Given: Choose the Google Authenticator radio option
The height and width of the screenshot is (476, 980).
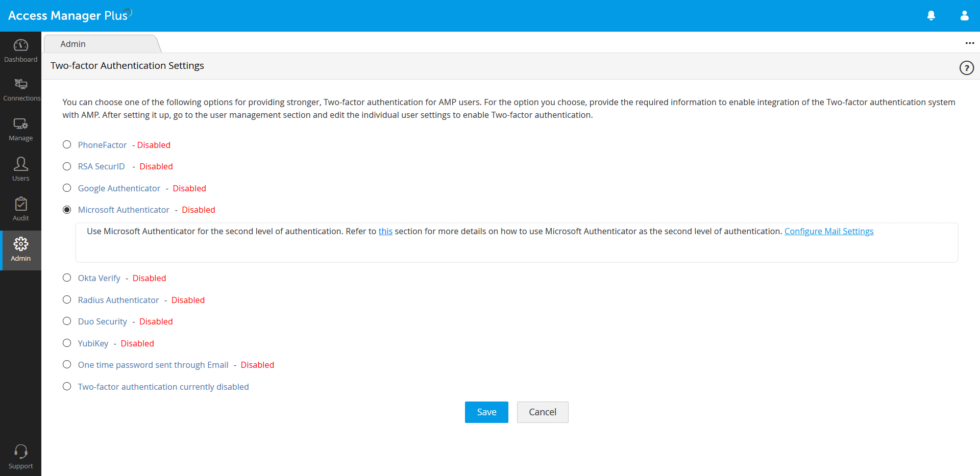Looking at the screenshot, I should click(67, 188).
